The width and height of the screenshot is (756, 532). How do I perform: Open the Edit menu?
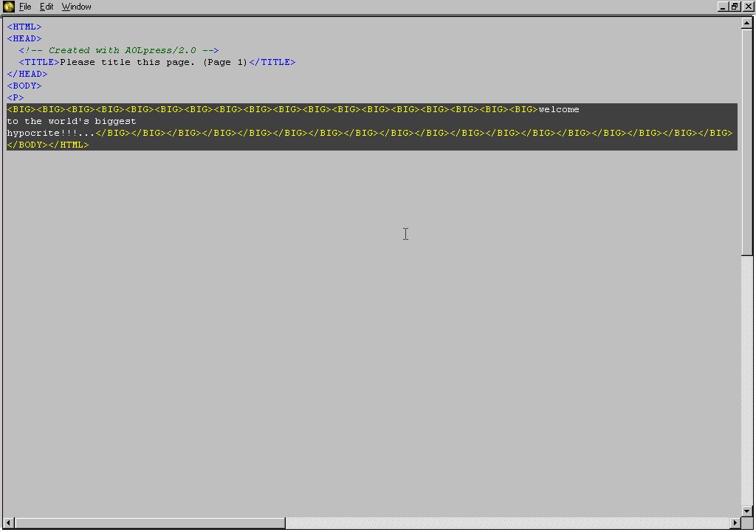coord(47,7)
